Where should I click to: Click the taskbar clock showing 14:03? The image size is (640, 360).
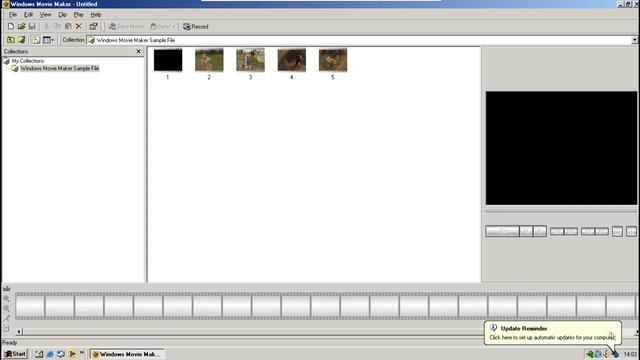[630, 354]
